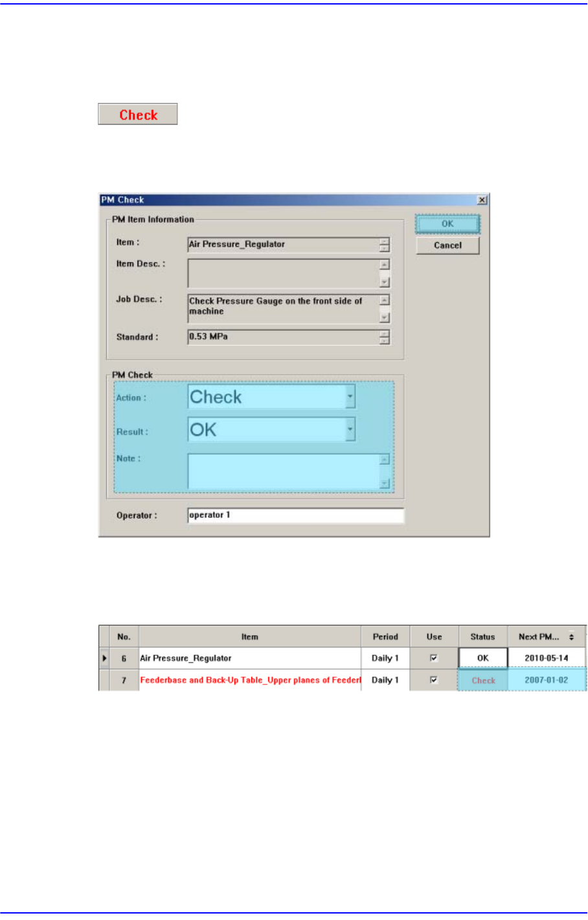Screen dimensions: 588x920
Task: Open the Action dropdown showing Check
Action: [x=350, y=397]
